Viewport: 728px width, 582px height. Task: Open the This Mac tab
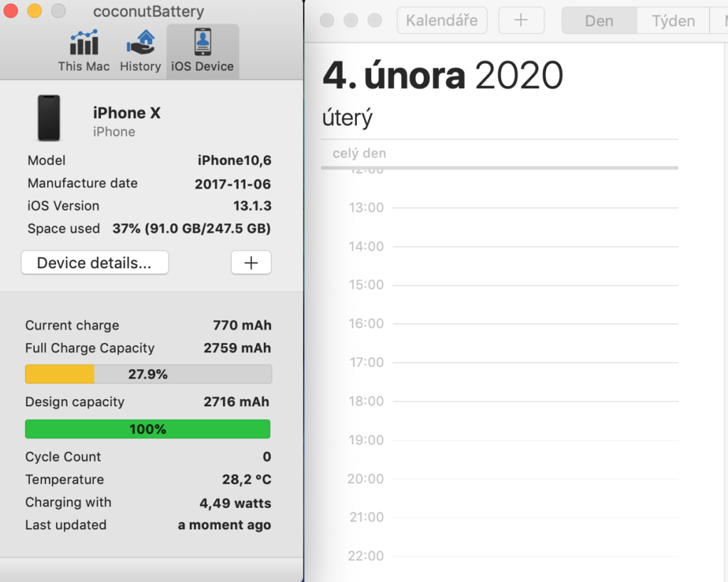point(84,52)
